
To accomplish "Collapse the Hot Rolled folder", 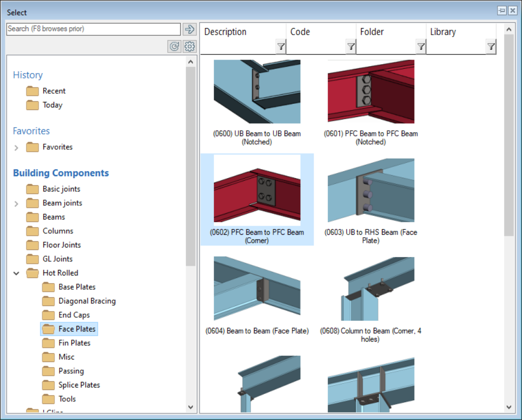I will click(x=16, y=273).
